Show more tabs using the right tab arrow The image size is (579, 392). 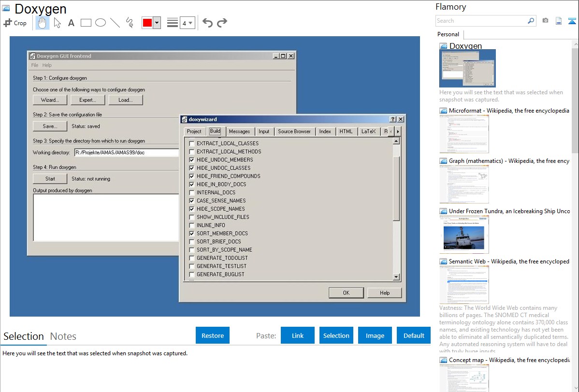[x=398, y=131]
